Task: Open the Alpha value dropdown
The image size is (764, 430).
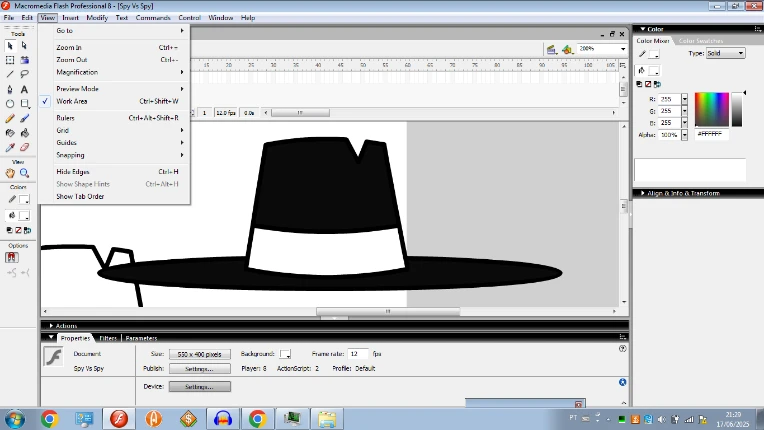Action: click(685, 135)
